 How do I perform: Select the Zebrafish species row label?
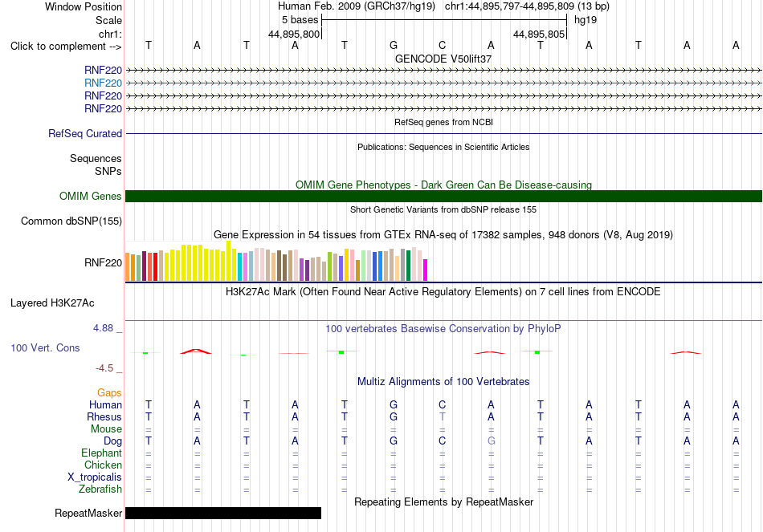pyautogui.click(x=100, y=489)
